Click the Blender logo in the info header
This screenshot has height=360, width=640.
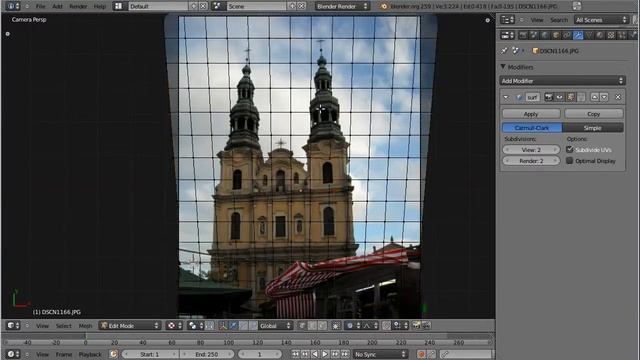(384, 6)
